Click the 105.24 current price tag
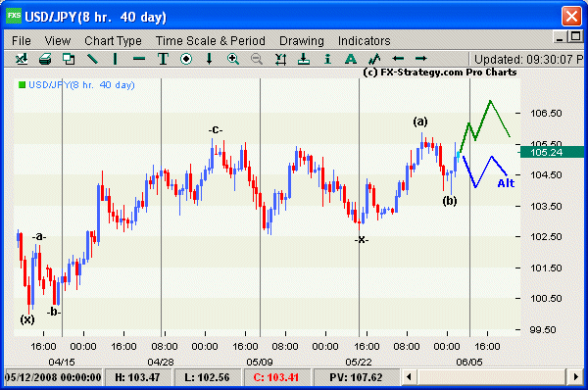 click(x=552, y=152)
